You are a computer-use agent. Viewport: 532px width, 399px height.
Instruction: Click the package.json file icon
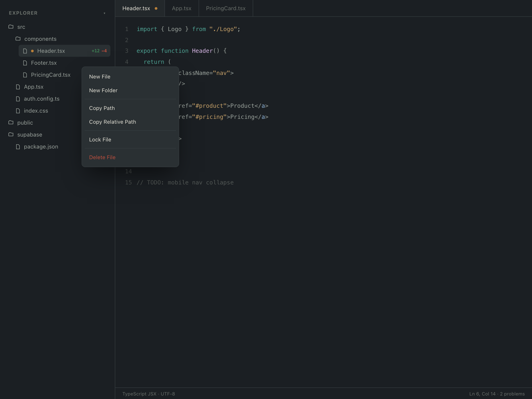[18, 147]
